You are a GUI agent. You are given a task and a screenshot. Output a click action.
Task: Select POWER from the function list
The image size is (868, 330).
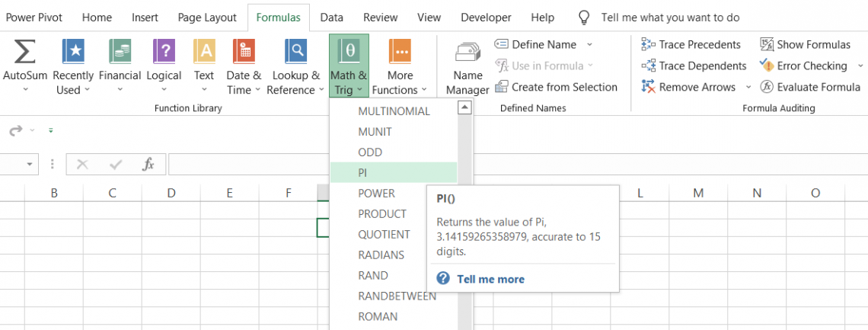(376, 194)
